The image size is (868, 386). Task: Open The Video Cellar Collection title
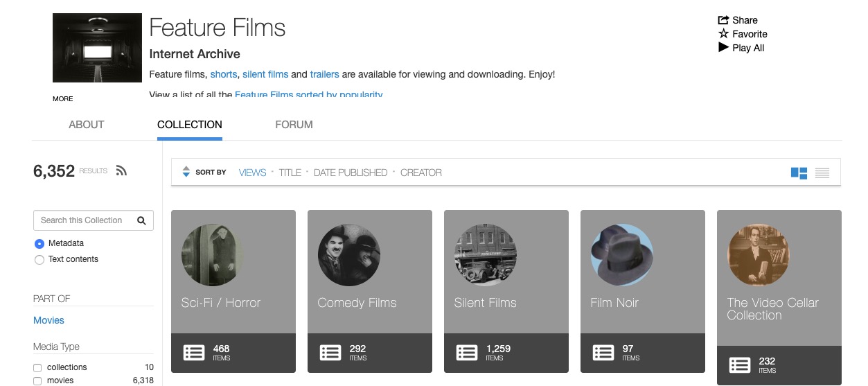point(772,309)
